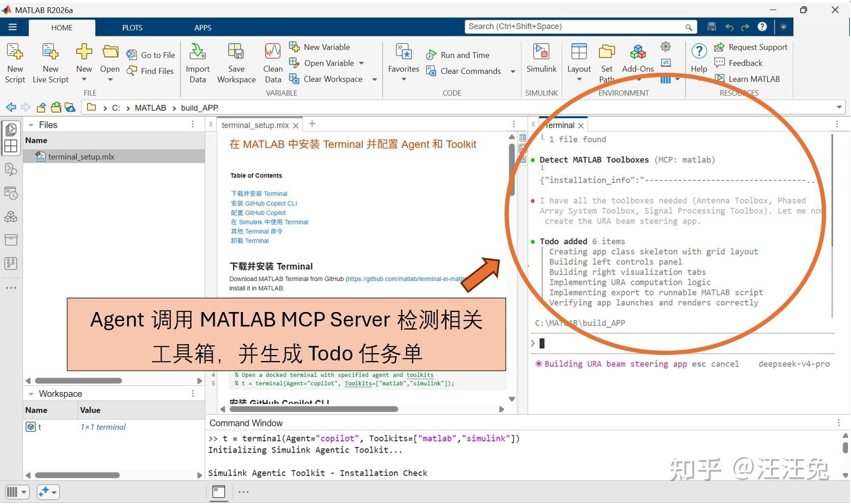This screenshot has height=504, width=851.
Task: Create a New Live Script
Action: [51, 63]
